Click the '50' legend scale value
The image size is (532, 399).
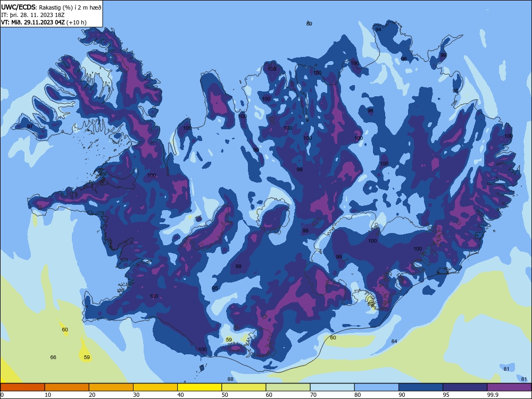(x=225, y=395)
